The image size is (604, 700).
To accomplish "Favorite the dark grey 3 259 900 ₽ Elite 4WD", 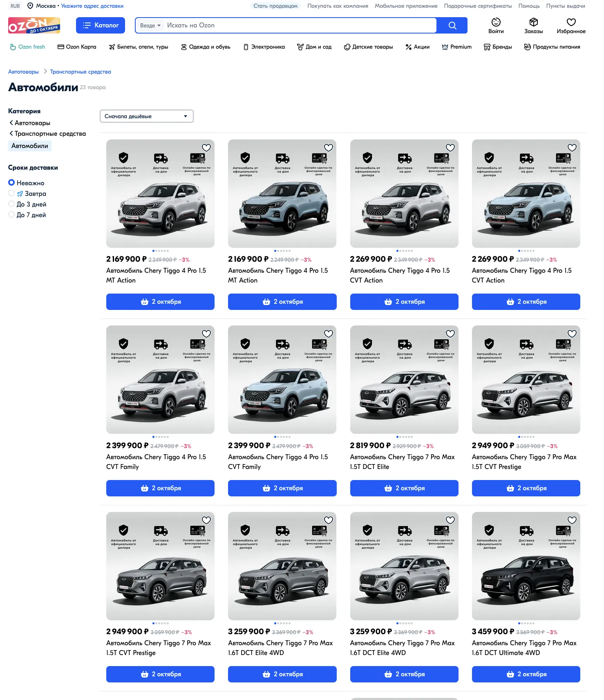I will click(x=329, y=520).
